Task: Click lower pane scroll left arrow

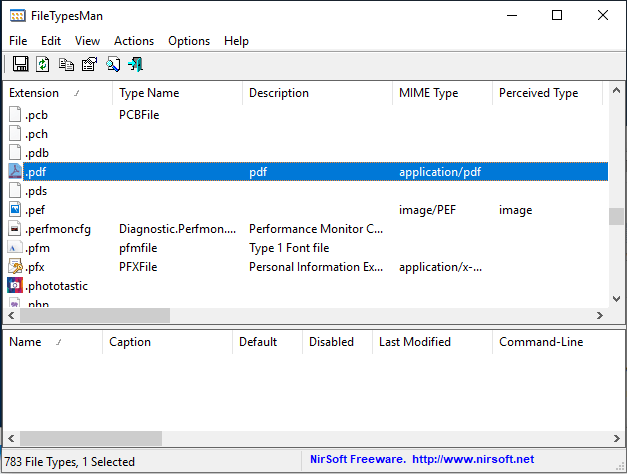Action: pyautogui.click(x=12, y=438)
